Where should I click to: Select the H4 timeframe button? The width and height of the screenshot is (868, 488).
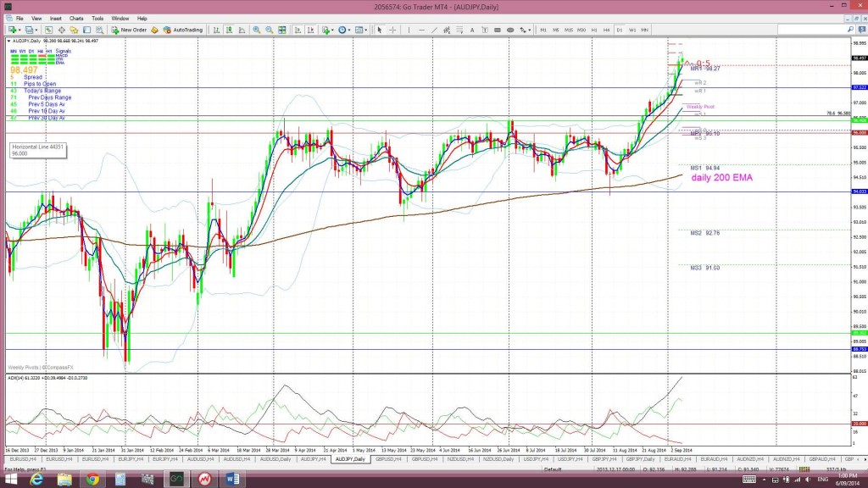[607, 30]
